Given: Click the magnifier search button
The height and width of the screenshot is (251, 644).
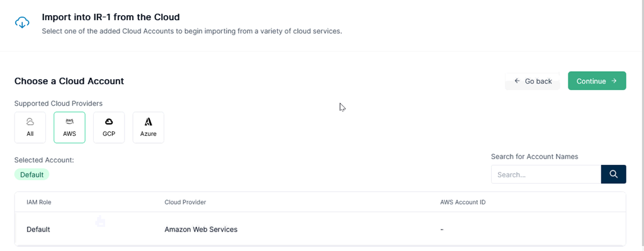Looking at the screenshot, I should tap(614, 174).
